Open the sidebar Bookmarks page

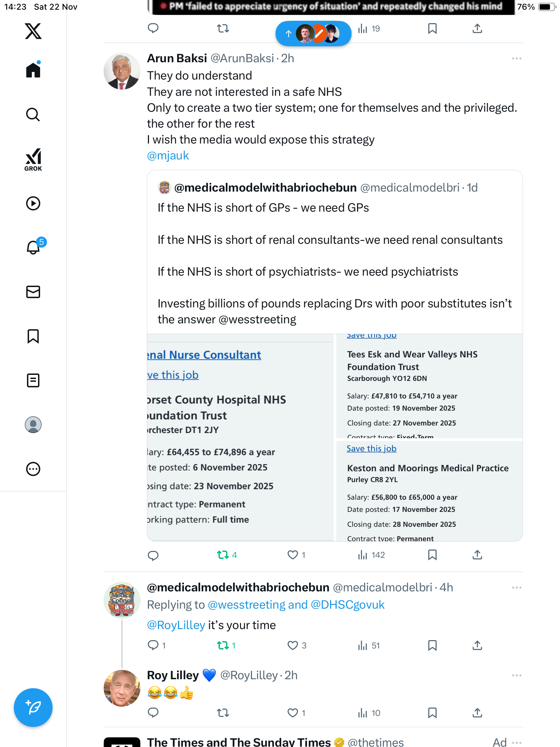pyautogui.click(x=33, y=336)
